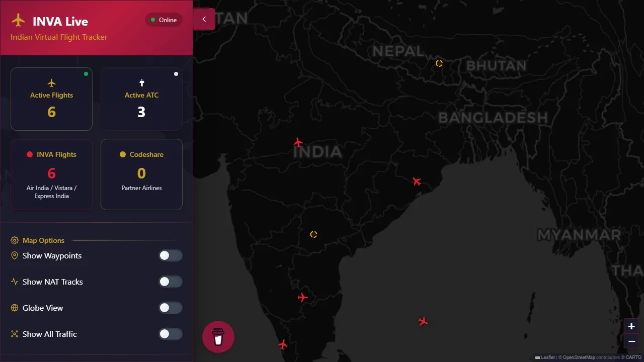Viewport: 644px width, 362px height.
Task: Click the INVA Live airplane logo
Action: (x=19, y=21)
